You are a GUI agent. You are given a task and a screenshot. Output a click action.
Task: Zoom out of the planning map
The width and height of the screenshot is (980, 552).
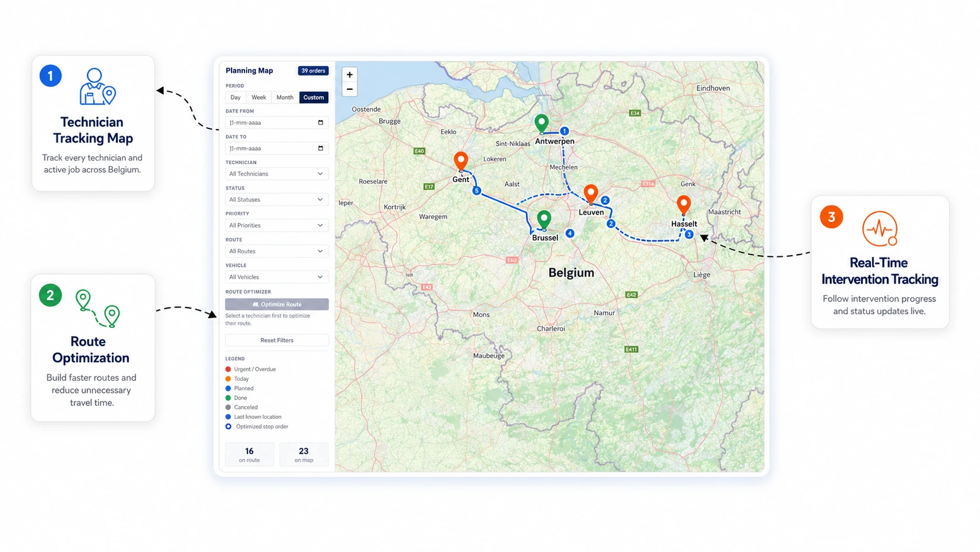(349, 90)
